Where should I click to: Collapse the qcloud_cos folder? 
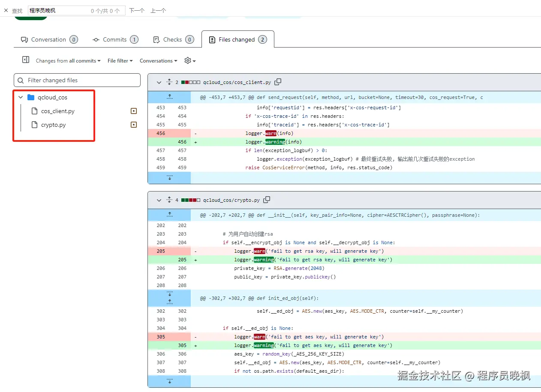pos(20,97)
